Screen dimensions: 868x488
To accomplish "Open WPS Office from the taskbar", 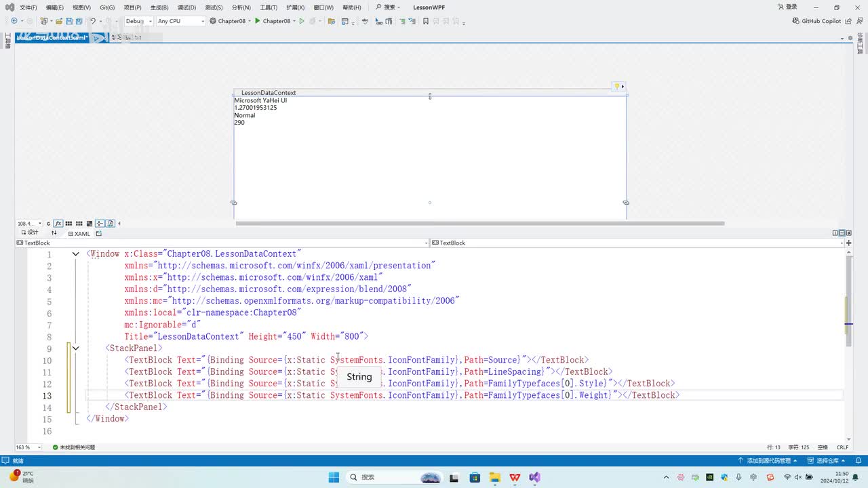I will click(515, 477).
